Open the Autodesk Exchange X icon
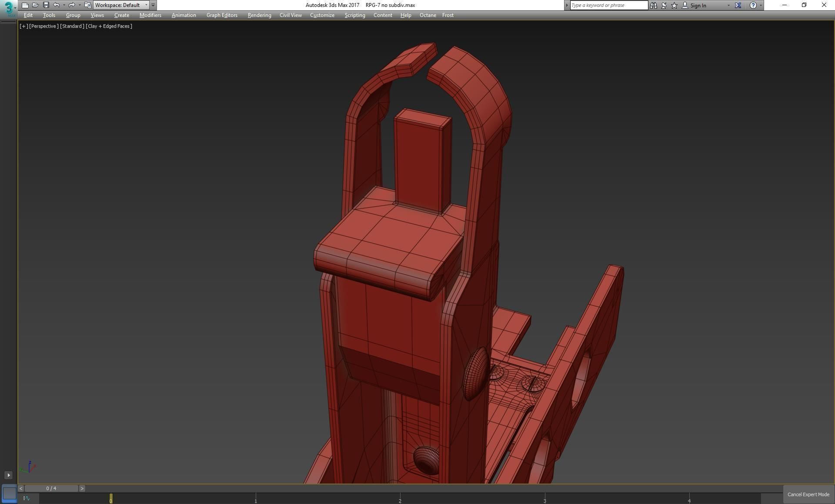This screenshot has height=504, width=835. pyautogui.click(x=738, y=5)
